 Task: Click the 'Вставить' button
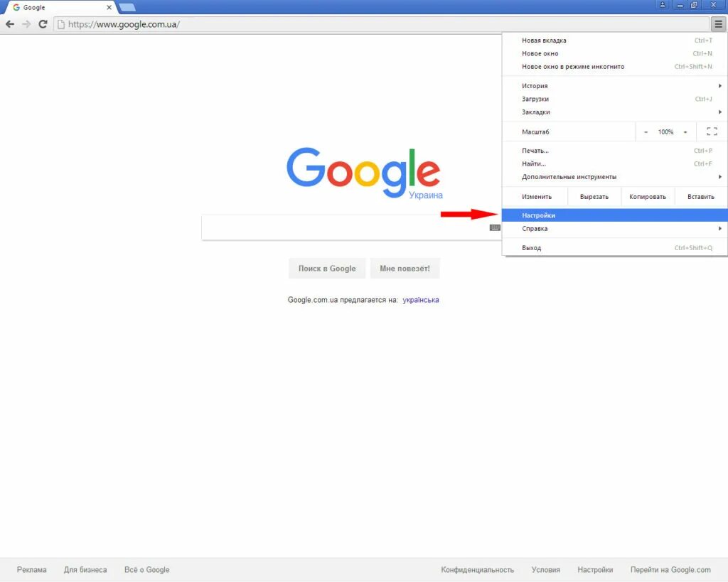701,197
